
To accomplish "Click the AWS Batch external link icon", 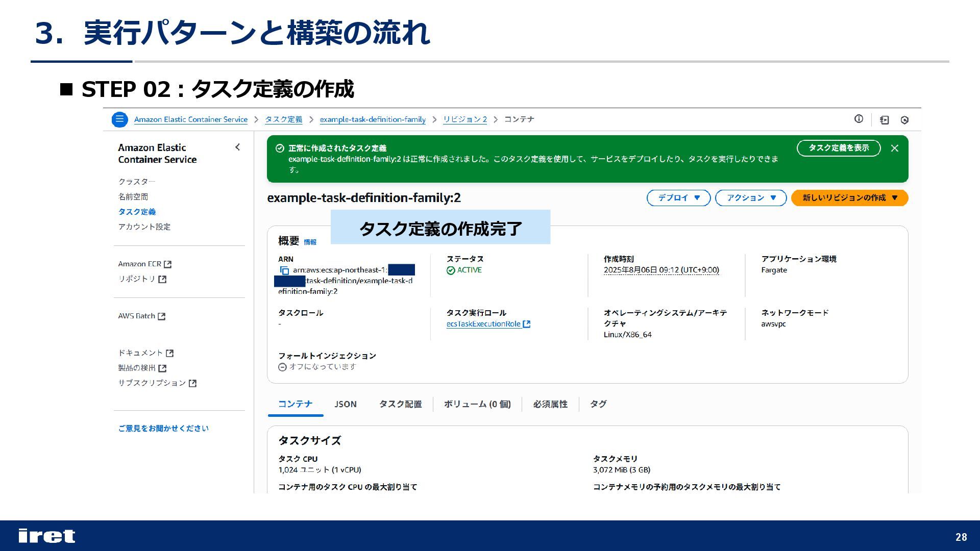I will pos(161,316).
